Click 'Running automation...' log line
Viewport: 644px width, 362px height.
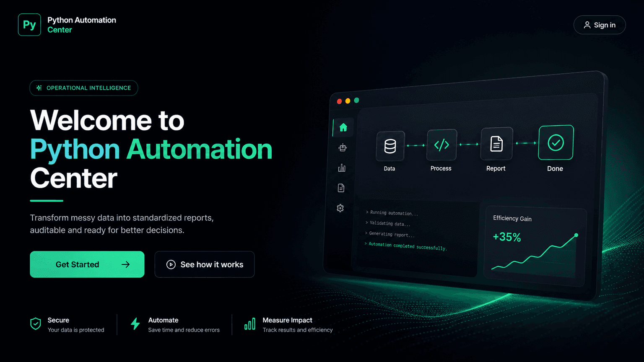pos(392,213)
